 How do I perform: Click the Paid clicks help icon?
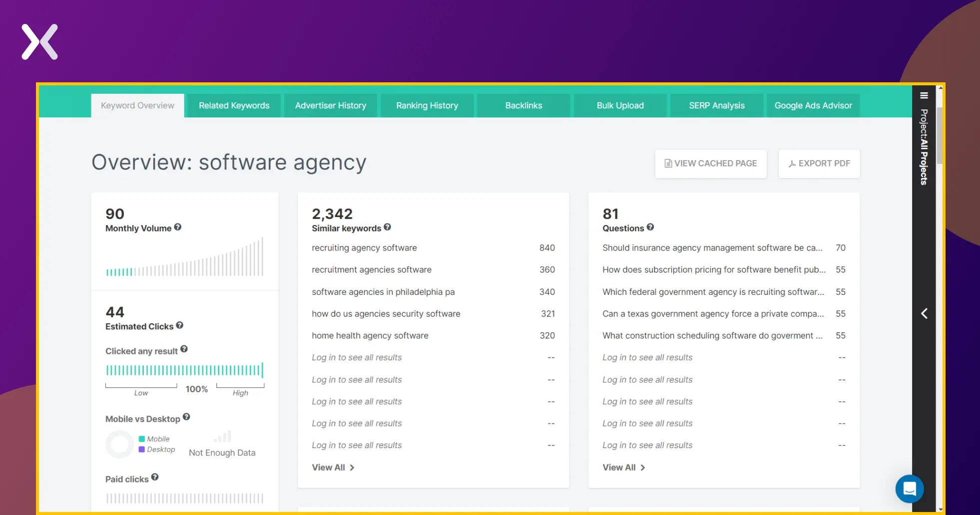(155, 478)
